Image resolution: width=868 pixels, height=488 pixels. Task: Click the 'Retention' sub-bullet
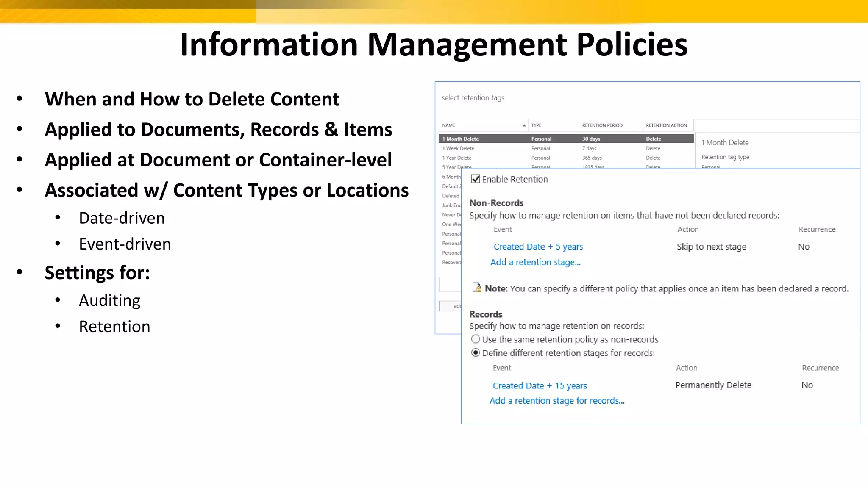coord(114,327)
